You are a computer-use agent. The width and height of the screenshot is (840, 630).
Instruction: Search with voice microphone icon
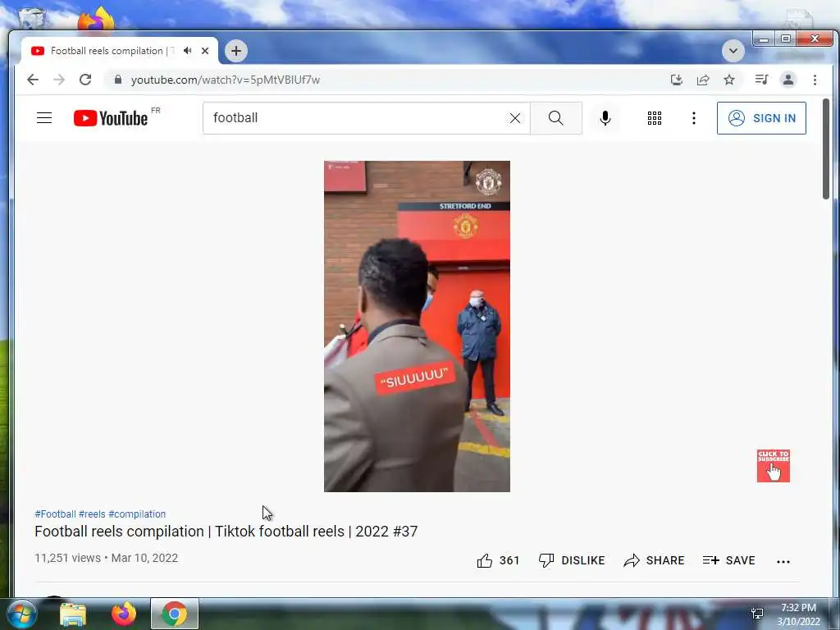[605, 118]
